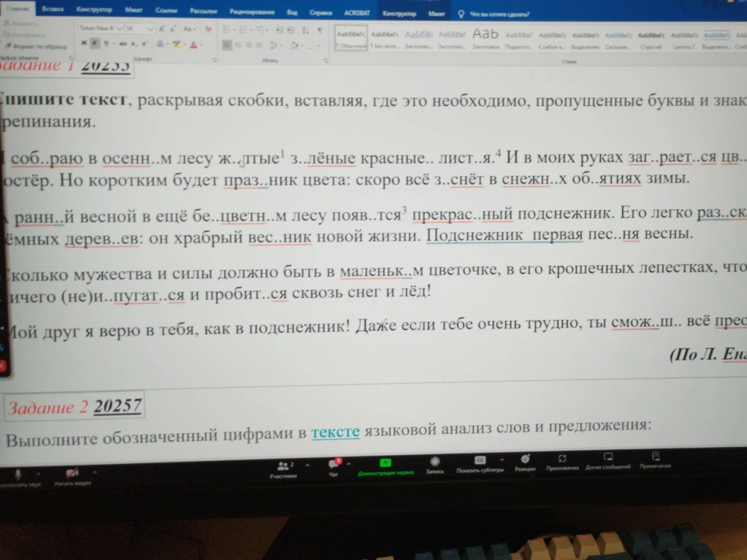Open Zoom Whiteboards (Доски сообщений)
The image size is (747, 560).
point(608,462)
